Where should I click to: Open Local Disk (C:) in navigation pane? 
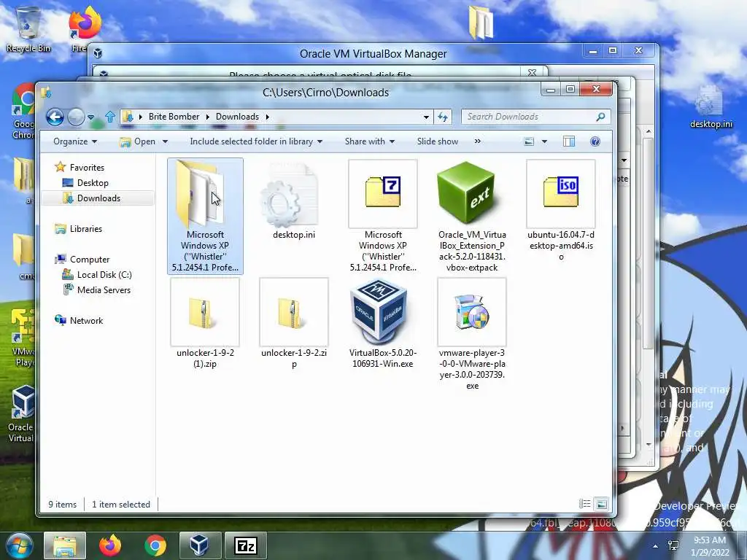click(104, 275)
